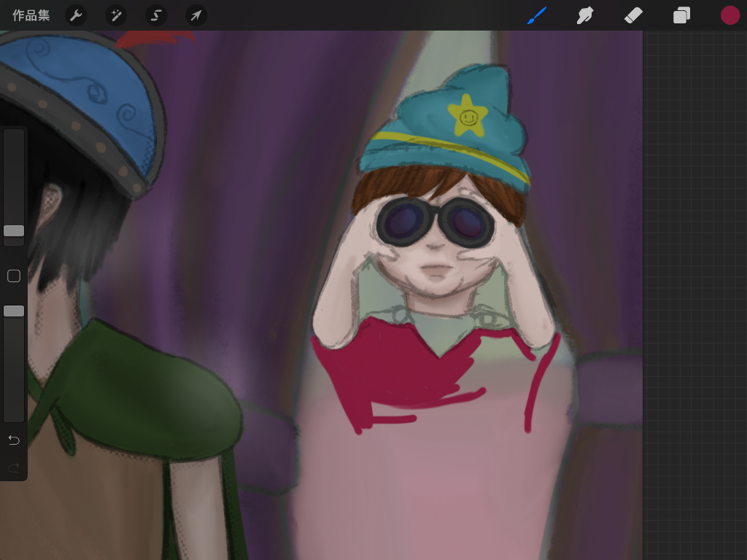
Task: Redo the last undone action
Action: (14, 467)
